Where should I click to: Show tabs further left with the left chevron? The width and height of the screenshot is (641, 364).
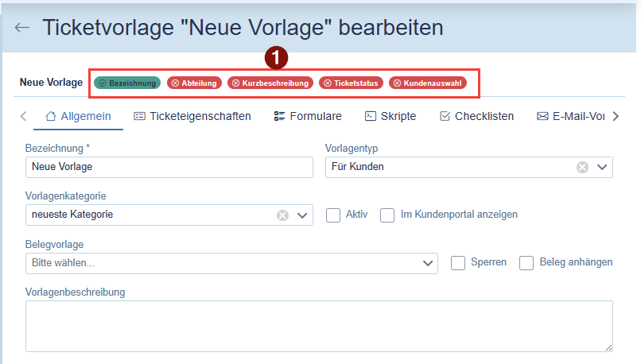pyautogui.click(x=23, y=116)
